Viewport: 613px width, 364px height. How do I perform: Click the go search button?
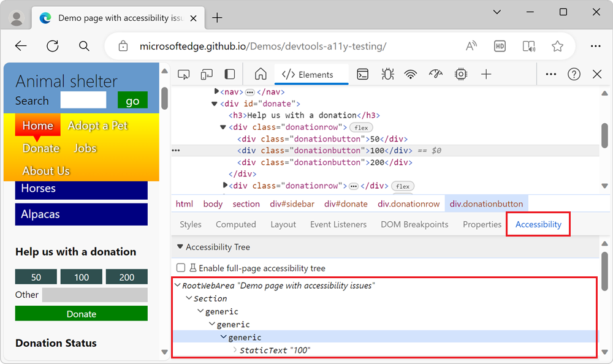(x=132, y=100)
